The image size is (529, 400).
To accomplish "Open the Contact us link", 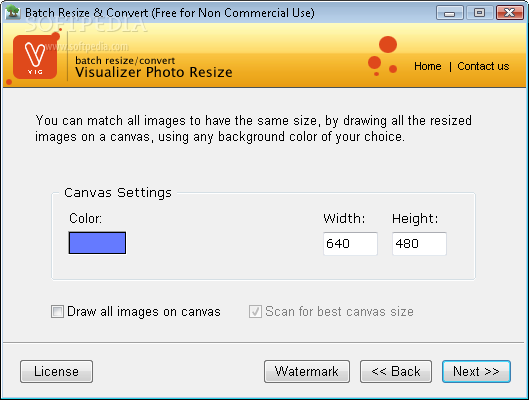I will tap(483, 66).
